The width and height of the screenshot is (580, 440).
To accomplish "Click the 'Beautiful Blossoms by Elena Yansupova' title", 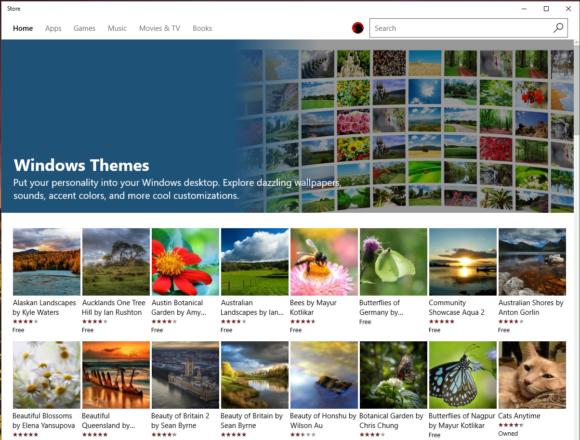I will click(44, 420).
